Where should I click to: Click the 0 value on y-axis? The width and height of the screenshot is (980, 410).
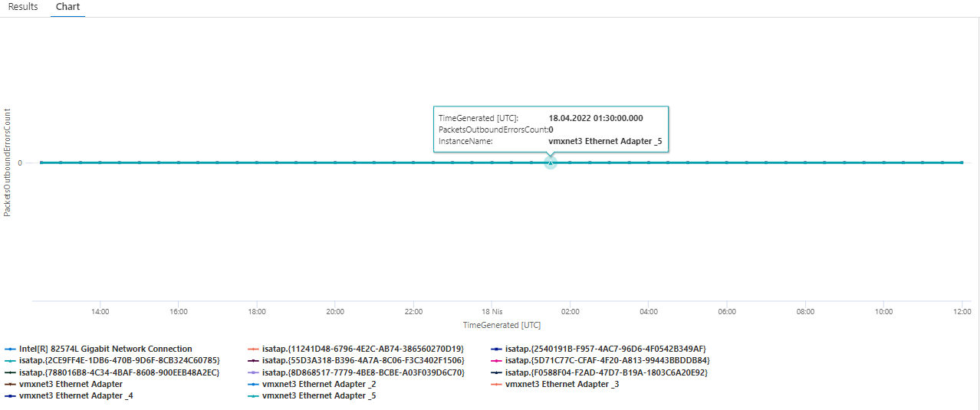21,162
